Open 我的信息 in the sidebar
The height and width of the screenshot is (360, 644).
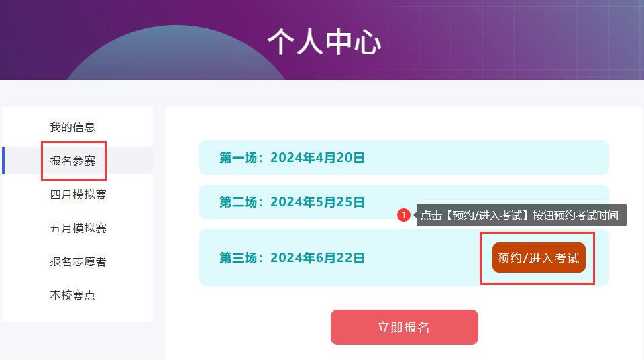click(72, 127)
